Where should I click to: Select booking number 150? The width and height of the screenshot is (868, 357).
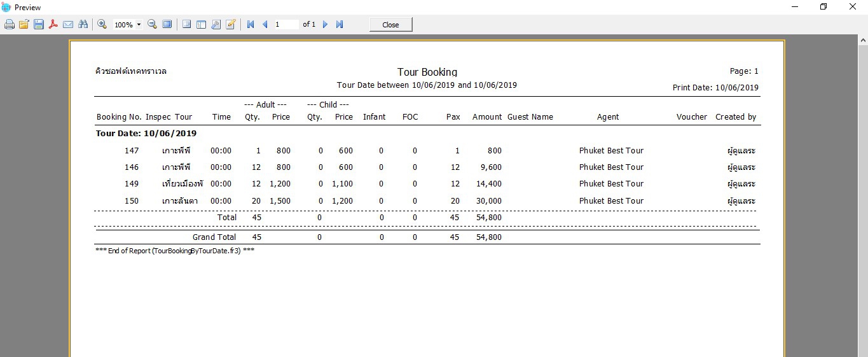tap(132, 201)
